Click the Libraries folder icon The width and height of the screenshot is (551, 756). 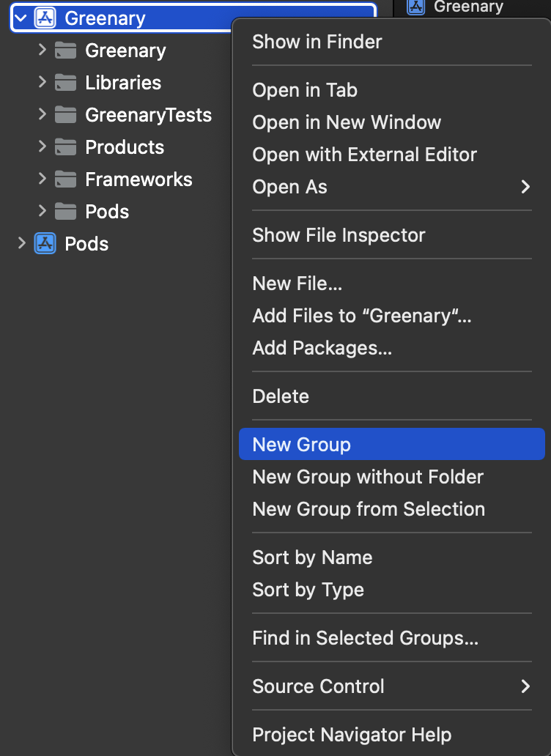[x=66, y=83]
